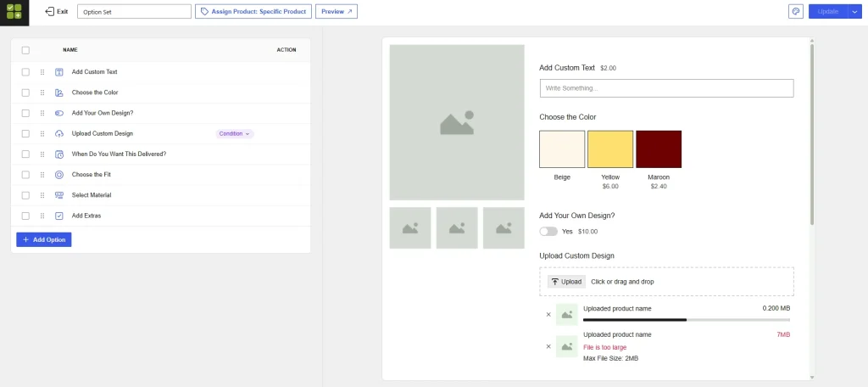Grab the drag handle for Upload Custom Design
This screenshot has height=387, width=868.
pos(42,133)
